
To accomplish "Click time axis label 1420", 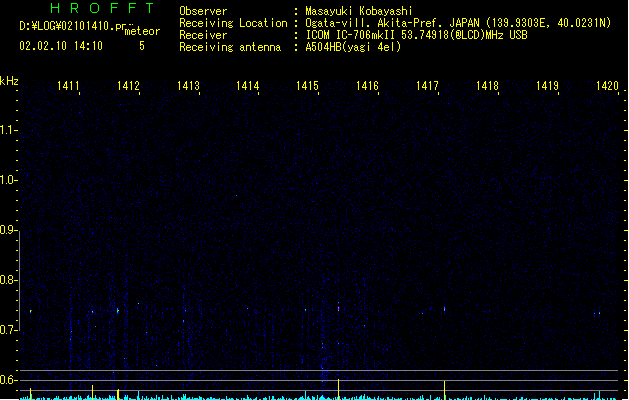I will click(607, 86).
